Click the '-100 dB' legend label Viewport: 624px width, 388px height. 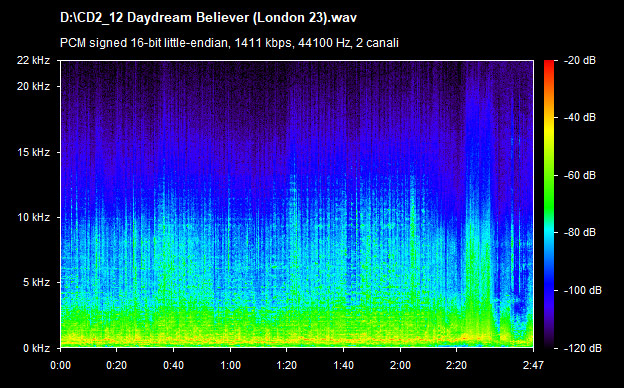pos(583,291)
